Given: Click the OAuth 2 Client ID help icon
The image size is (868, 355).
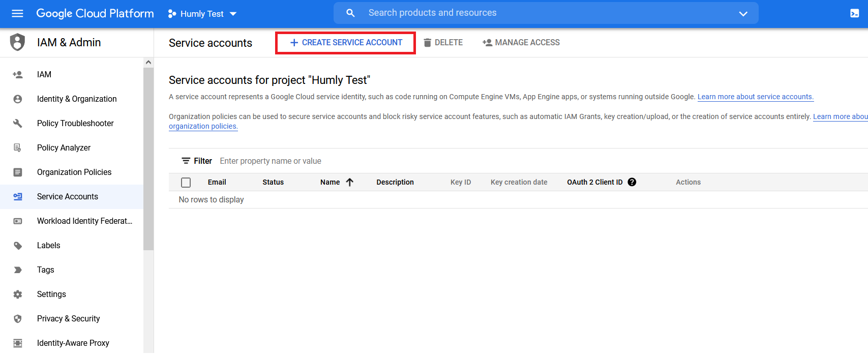Looking at the screenshot, I should [x=632, y=182].
